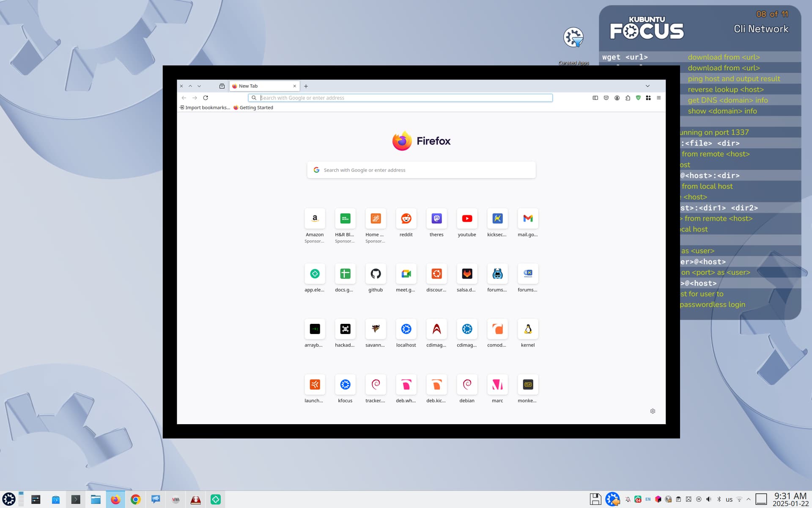
Task: Focus the Google search box on page
Action: (421, 170)
